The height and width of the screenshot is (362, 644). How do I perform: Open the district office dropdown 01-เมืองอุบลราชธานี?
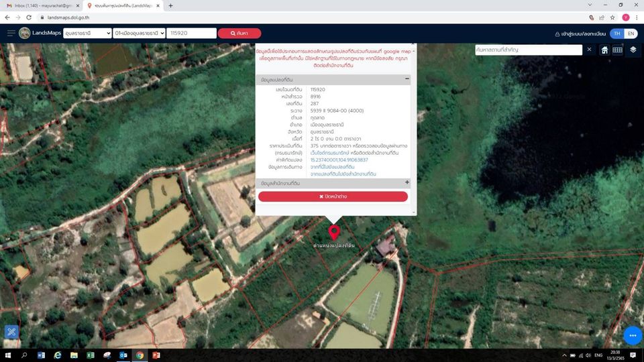(x=139, y=34)
